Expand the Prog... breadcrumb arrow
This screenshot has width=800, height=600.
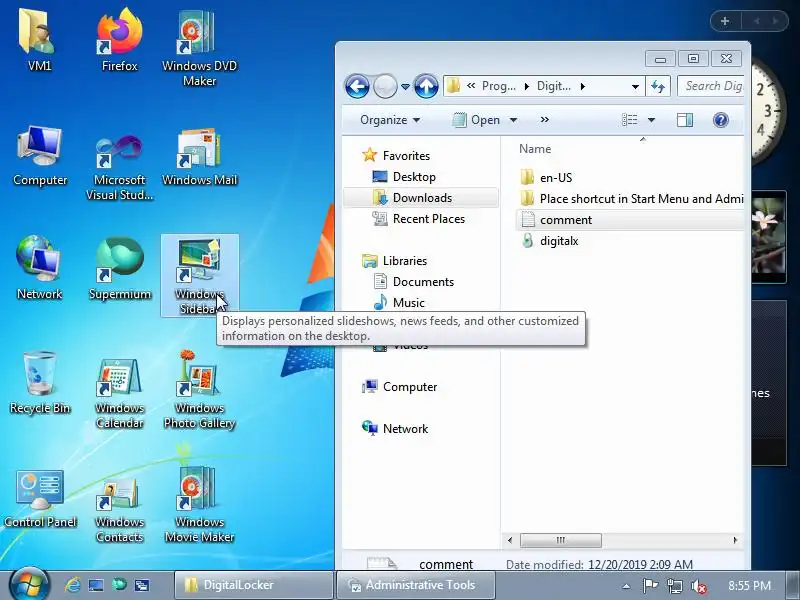click(527, 86)
